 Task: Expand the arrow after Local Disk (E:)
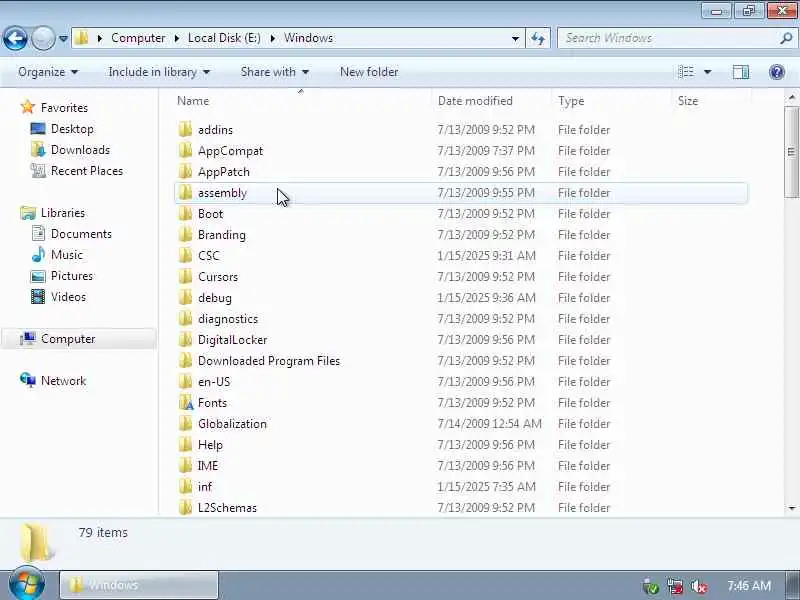pyautogui.click(x=272, y=39)
